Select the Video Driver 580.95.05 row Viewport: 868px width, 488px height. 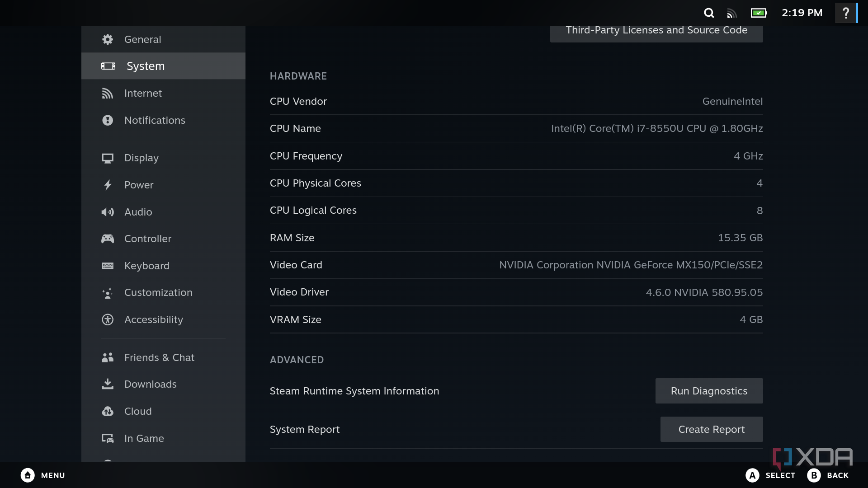(516, 292)
